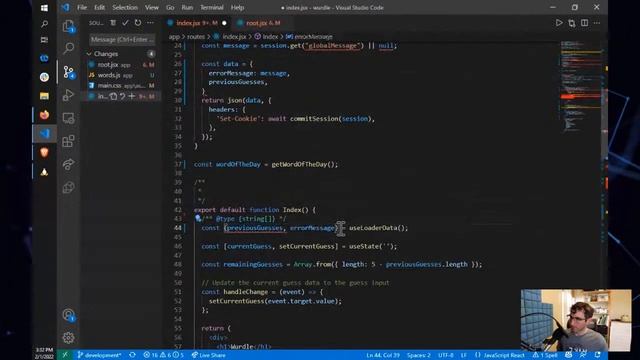Click the Index function breadcrumb

tap(267, 37)
